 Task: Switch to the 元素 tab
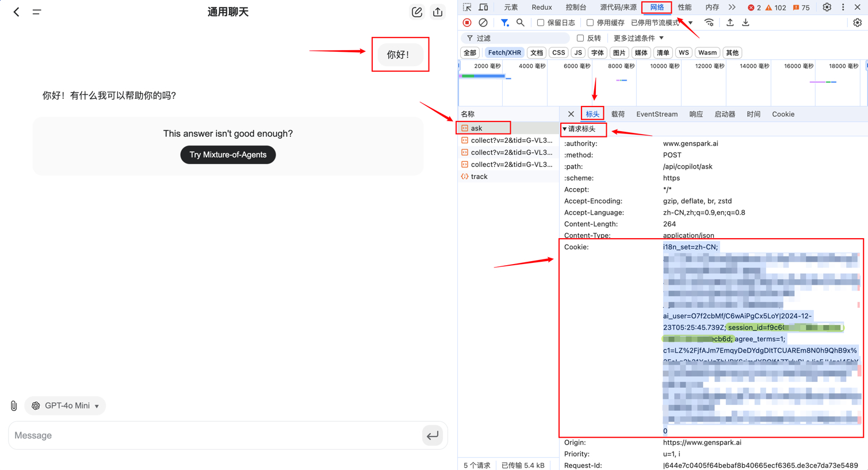tap(511, 7)
